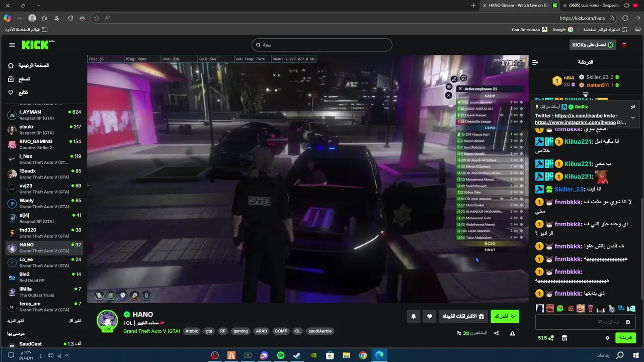Select the gaming tag
Image resolution: width=644 pixels, height=362 pixels.
(x=240, y=331)
